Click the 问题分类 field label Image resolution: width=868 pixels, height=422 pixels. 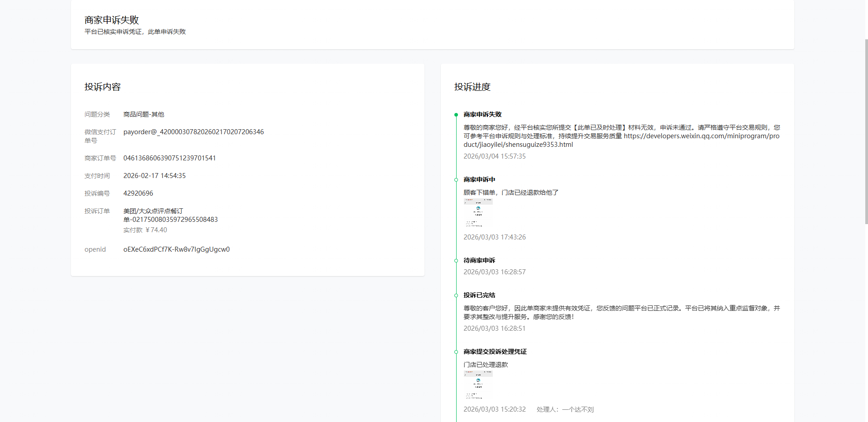97,114
